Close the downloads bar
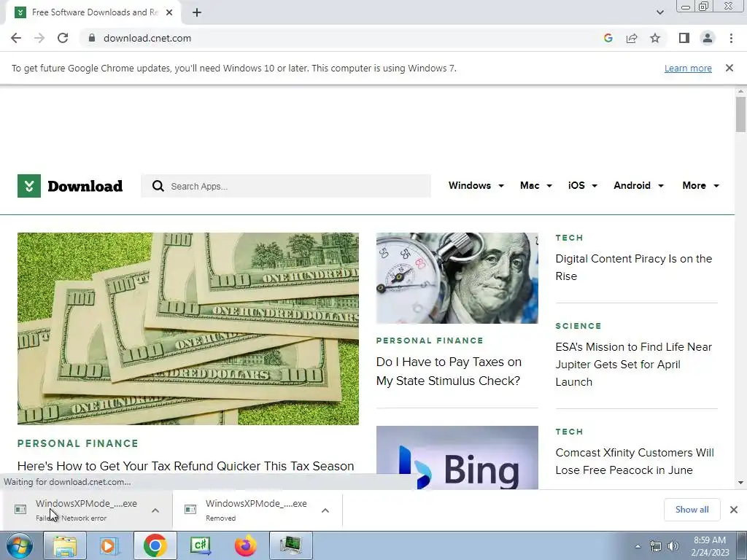 (x=734, y=510)
